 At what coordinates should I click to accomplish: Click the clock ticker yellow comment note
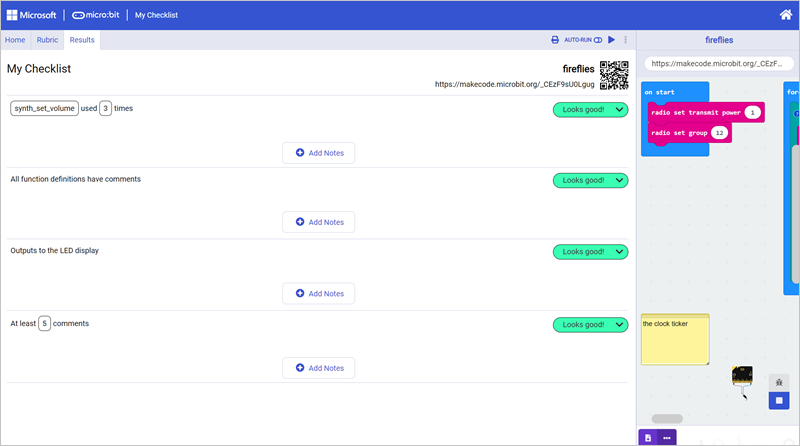(675, 339)
